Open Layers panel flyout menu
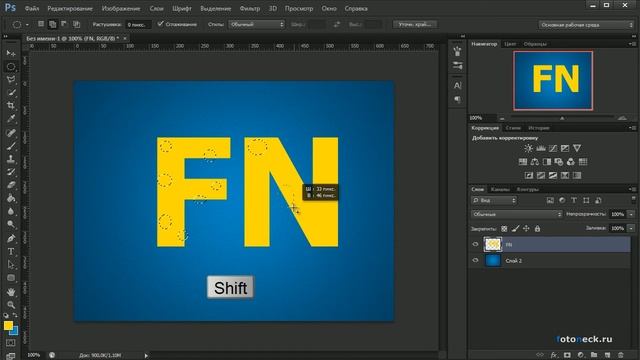The width and height of the screenshot is (640, 360). point(632,189)
